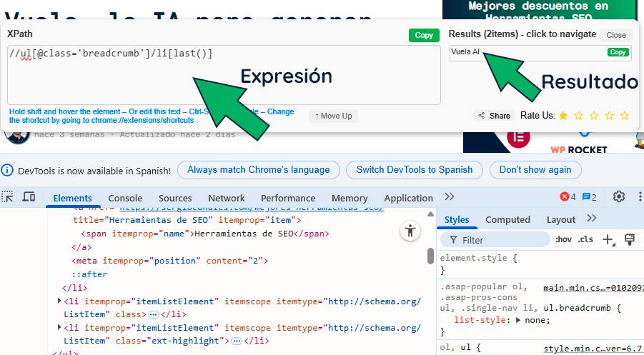Activate the inspect element picker tool
The width and height of the screenshot is (644, 355).
pyautogui.click(x=8, y=197)
